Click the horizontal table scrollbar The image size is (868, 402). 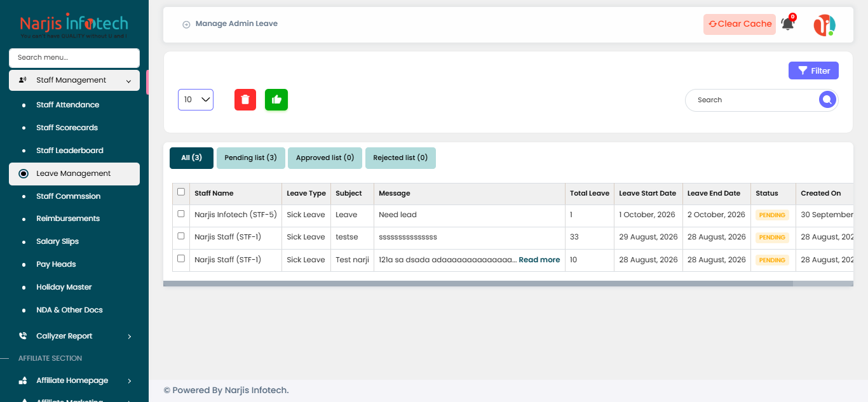click(x=478, y=284)
